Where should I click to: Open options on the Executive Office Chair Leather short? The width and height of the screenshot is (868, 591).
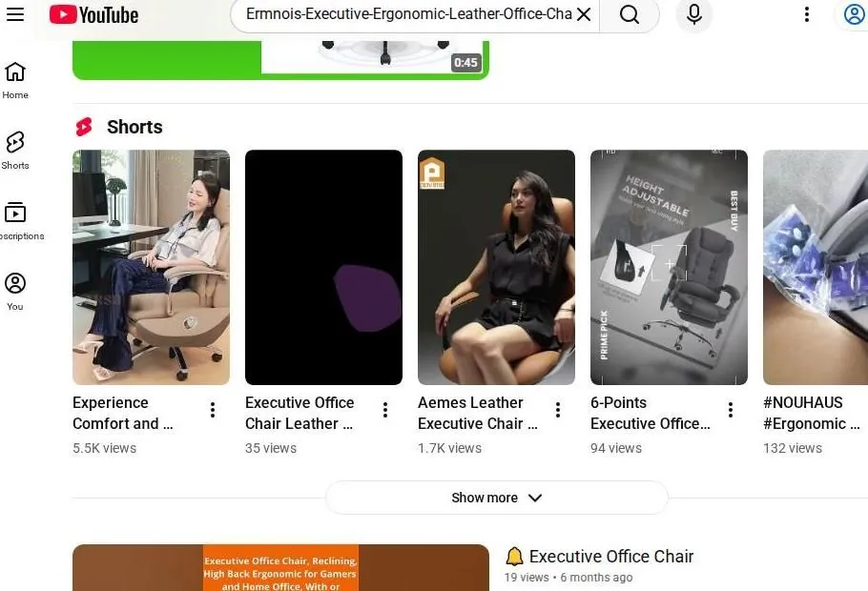(384, 408)
